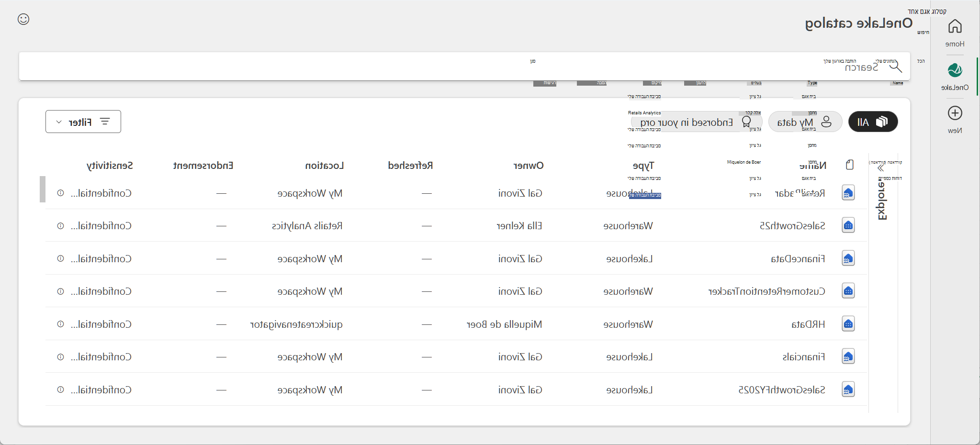Click the magnifier icon in the search box
Image resolution: width=980 pixels, height=445 pixels.
(x=895, y=67)
